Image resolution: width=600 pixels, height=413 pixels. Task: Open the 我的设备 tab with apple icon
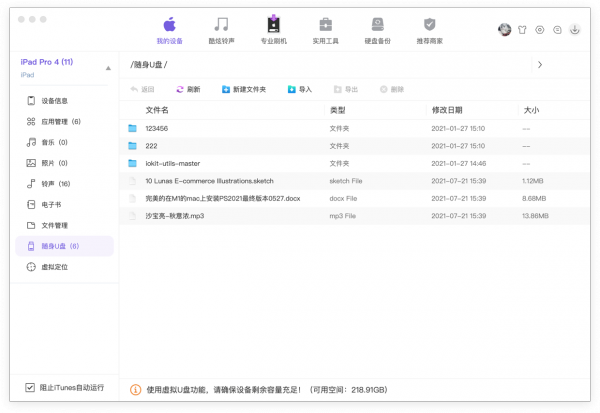[x=170, y=30]
